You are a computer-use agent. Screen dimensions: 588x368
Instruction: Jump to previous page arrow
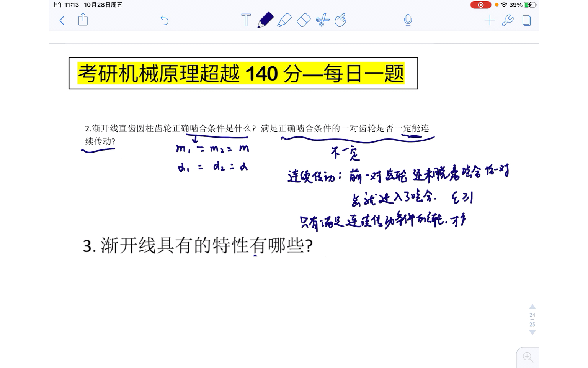532,307
